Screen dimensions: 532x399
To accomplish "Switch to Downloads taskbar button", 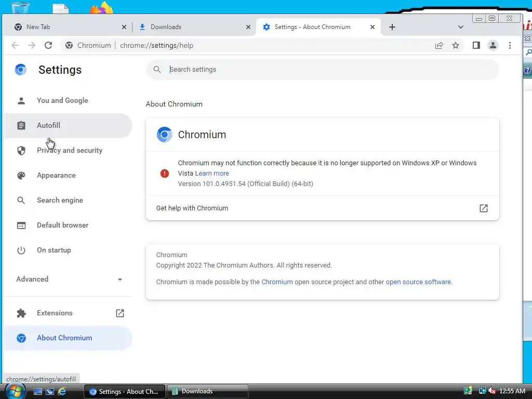I will point(208,392).
